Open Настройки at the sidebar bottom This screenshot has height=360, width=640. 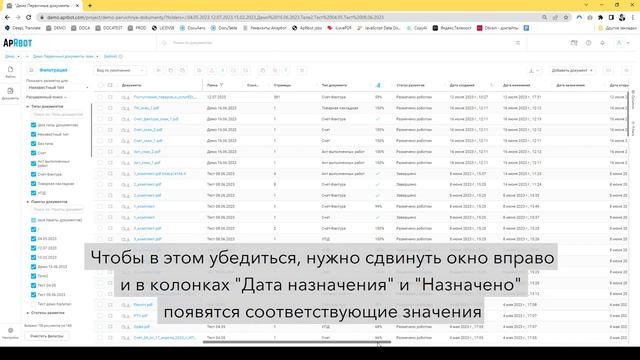10,333
